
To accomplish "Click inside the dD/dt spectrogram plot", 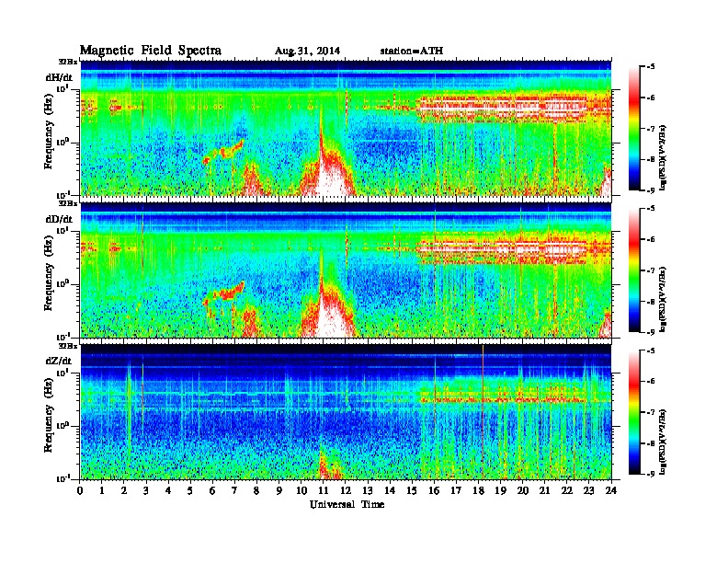I will point(346,270).
